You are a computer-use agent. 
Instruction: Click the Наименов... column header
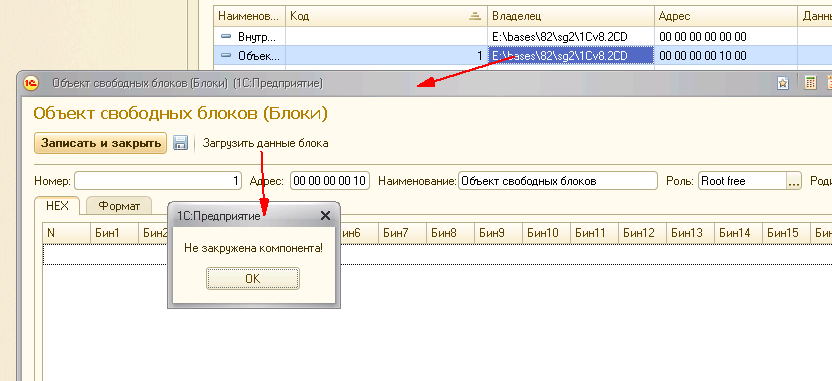(x=249, y=16)
